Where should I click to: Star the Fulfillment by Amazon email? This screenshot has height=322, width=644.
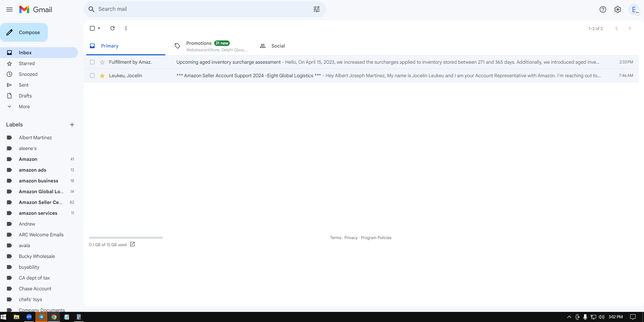click(102, 62)
